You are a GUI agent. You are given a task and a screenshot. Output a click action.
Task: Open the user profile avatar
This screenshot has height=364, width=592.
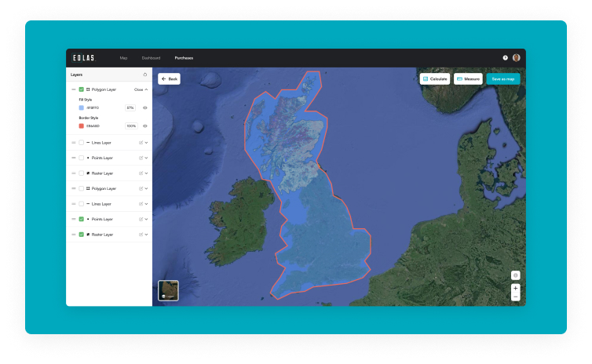point(516,58)
